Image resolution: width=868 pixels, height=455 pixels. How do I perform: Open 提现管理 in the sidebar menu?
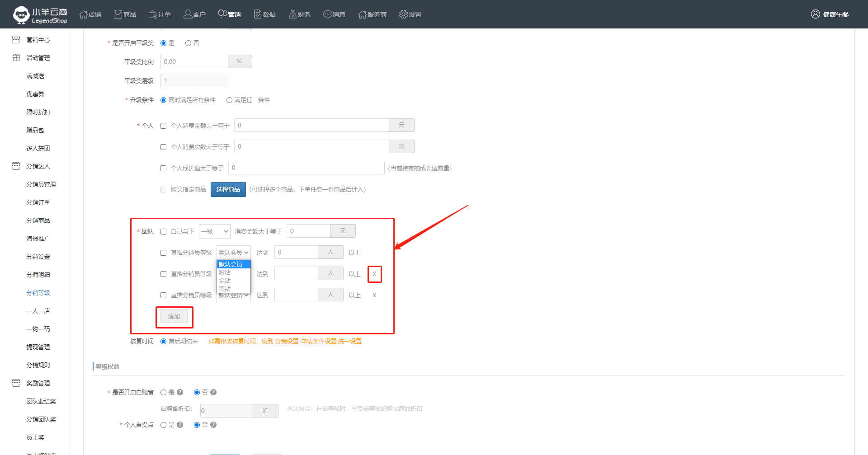38,347
